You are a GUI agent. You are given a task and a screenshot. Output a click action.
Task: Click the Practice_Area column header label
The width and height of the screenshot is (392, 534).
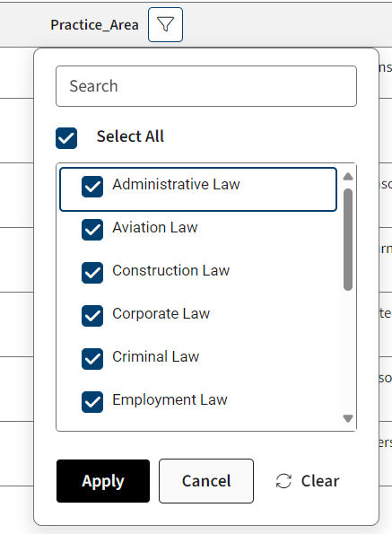click(94, 25)
